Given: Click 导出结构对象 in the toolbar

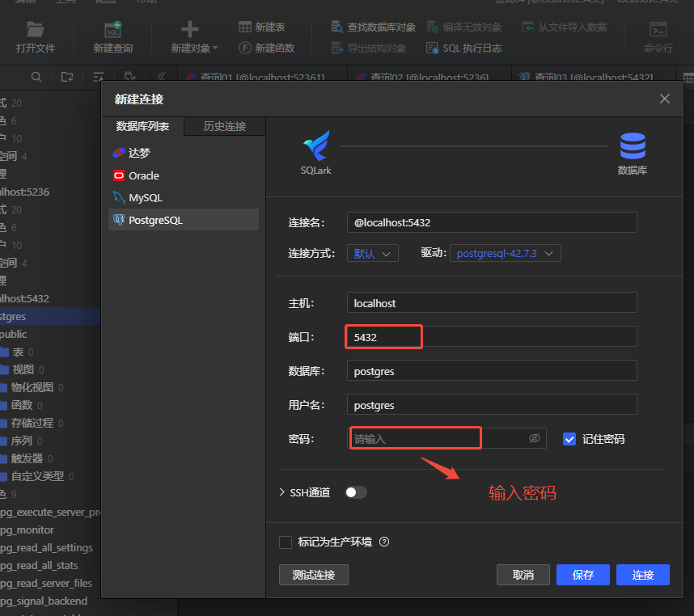Looking at the screenshot, I should pyautogui.click(x=368, y=48).
